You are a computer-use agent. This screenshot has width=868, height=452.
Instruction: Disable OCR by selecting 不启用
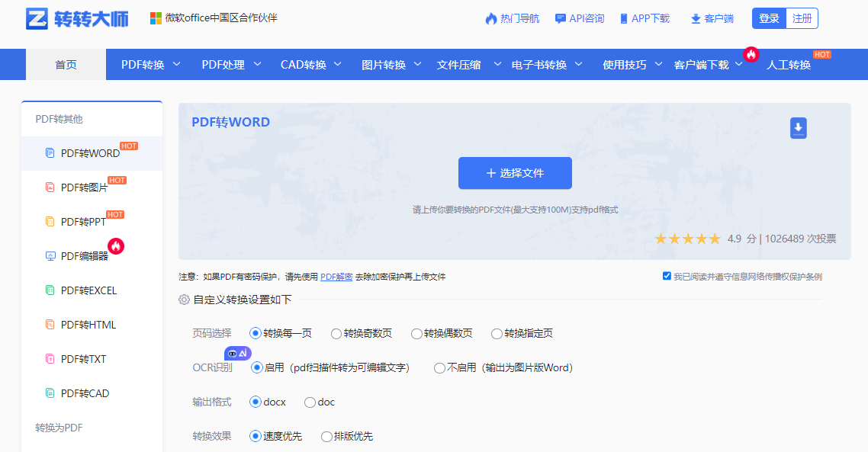pos(439,368)
